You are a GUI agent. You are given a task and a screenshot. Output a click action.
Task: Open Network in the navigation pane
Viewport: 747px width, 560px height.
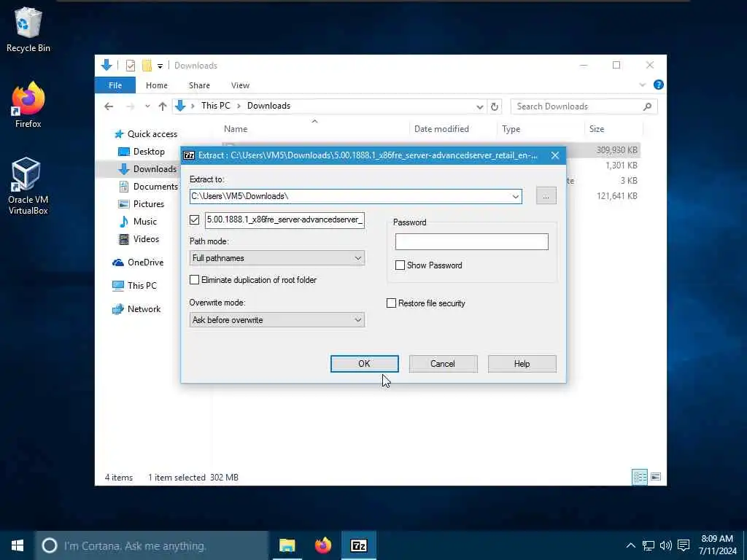coord(136,309)
